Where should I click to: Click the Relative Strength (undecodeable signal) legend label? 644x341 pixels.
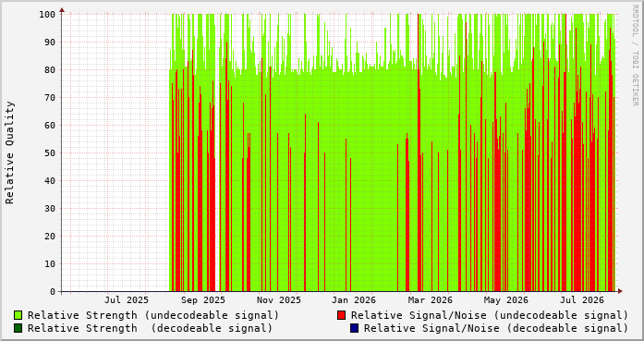point(153,315)
